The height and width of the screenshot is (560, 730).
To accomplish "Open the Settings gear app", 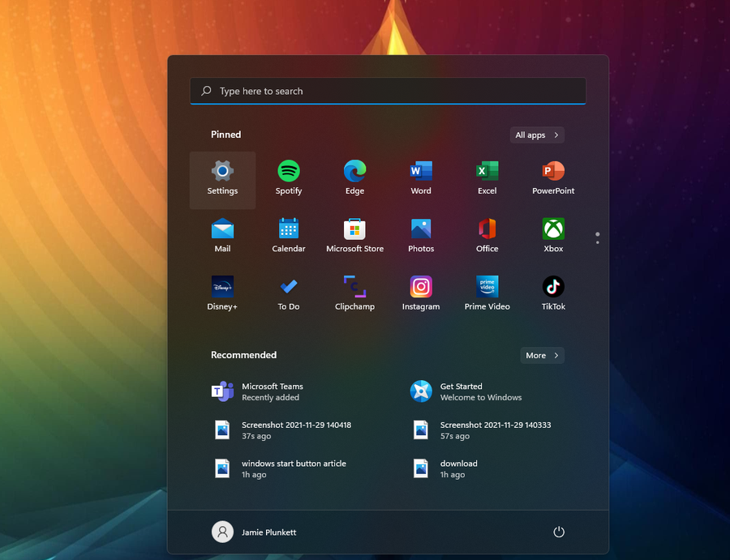I will [x=222, y=172].
